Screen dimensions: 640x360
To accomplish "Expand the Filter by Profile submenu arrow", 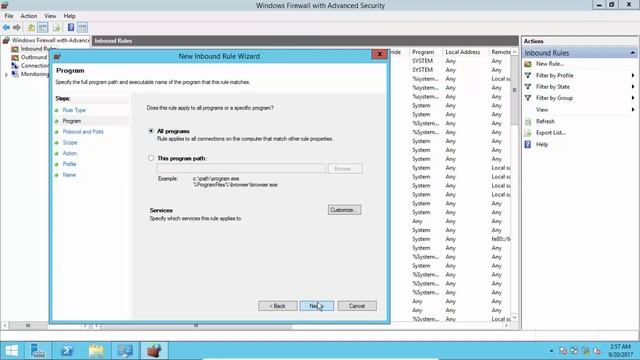I will (x=633, y=76).
